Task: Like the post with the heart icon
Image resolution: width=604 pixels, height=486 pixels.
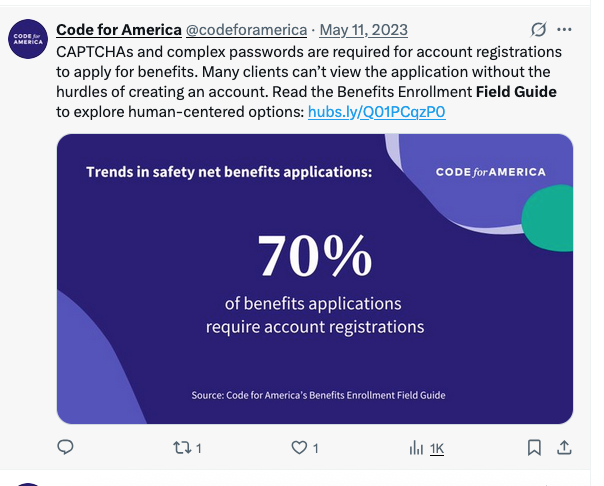Action: pos(299,448)
